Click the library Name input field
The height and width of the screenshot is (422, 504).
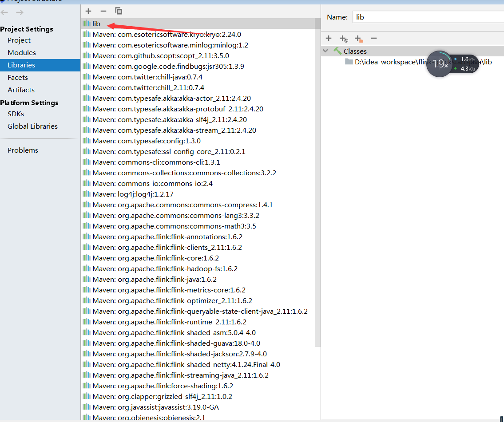click(x=428, y=17)
